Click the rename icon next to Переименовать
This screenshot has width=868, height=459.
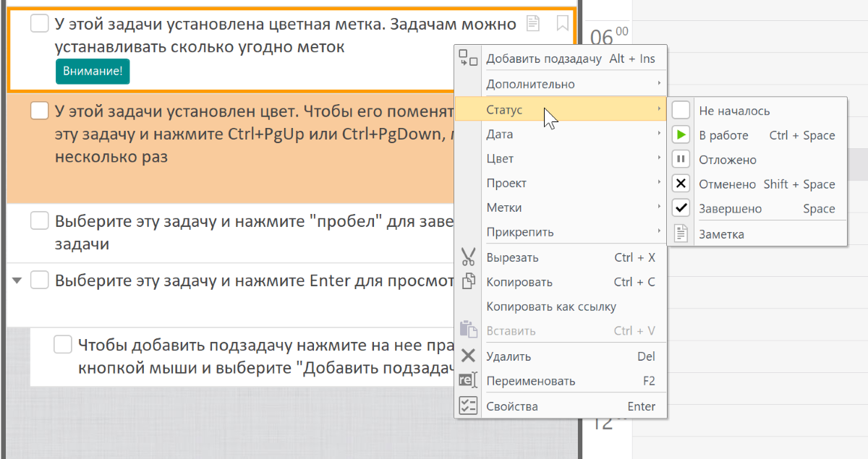(468, 381)
